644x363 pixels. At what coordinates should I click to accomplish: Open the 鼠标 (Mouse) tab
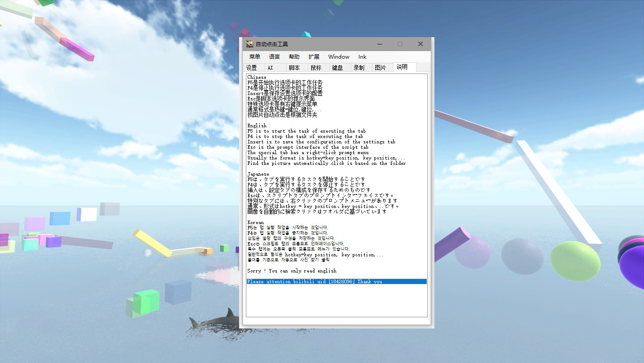point(317,67)
